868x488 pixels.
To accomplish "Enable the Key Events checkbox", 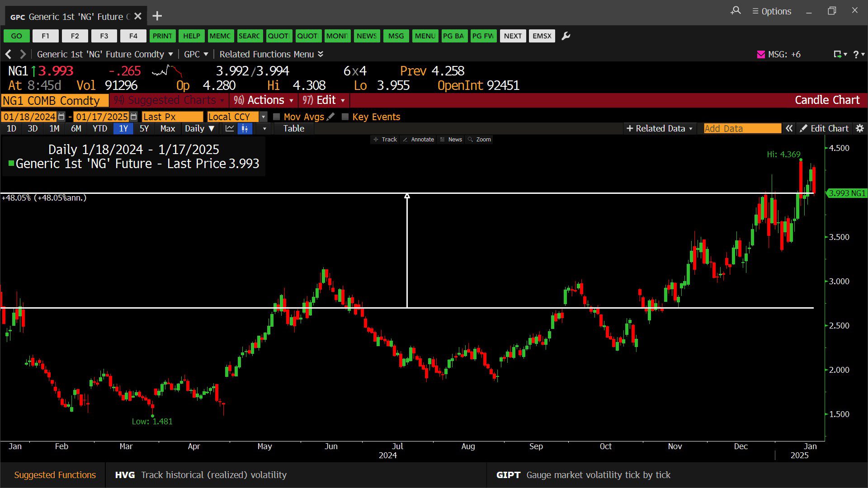I will click(345, 117).
